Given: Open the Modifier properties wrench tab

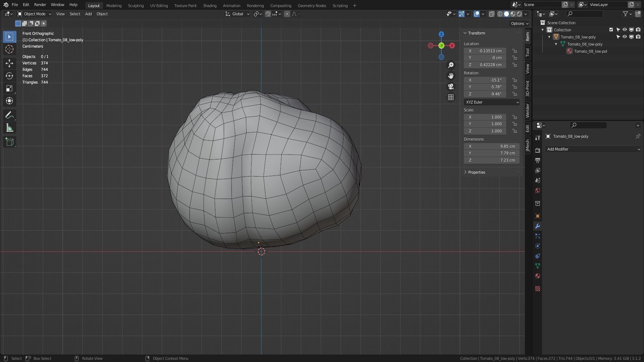Looking at the screenshot, I should click(538, 226).
